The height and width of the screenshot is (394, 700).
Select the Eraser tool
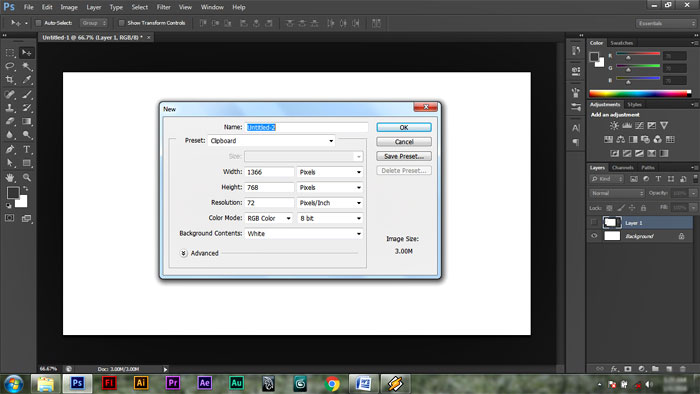coord(10,121)
